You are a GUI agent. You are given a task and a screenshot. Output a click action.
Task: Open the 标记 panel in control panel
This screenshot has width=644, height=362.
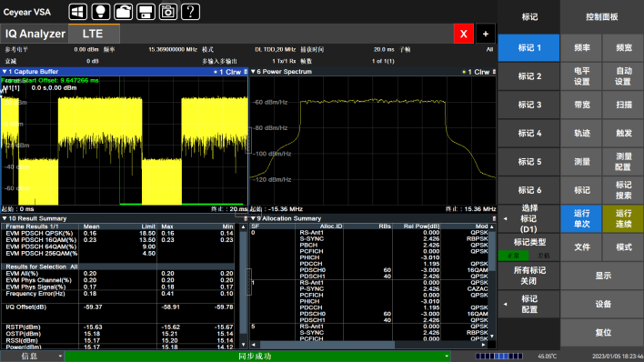(581, 190)
